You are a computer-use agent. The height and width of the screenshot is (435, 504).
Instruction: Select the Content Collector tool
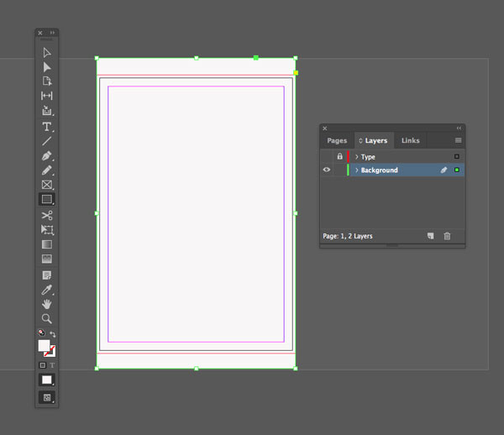coord(47,111)
